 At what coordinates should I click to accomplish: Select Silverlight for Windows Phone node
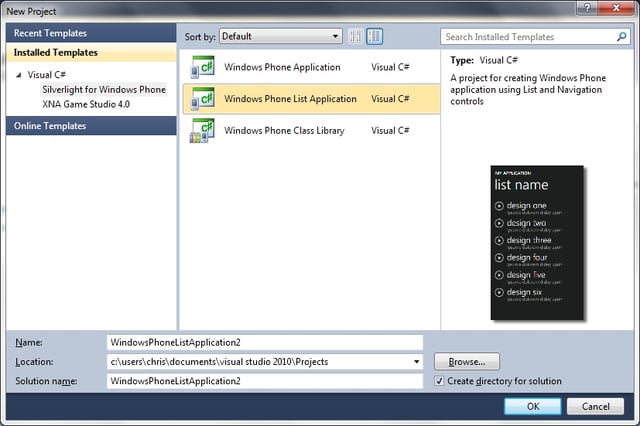coord(104,89)
